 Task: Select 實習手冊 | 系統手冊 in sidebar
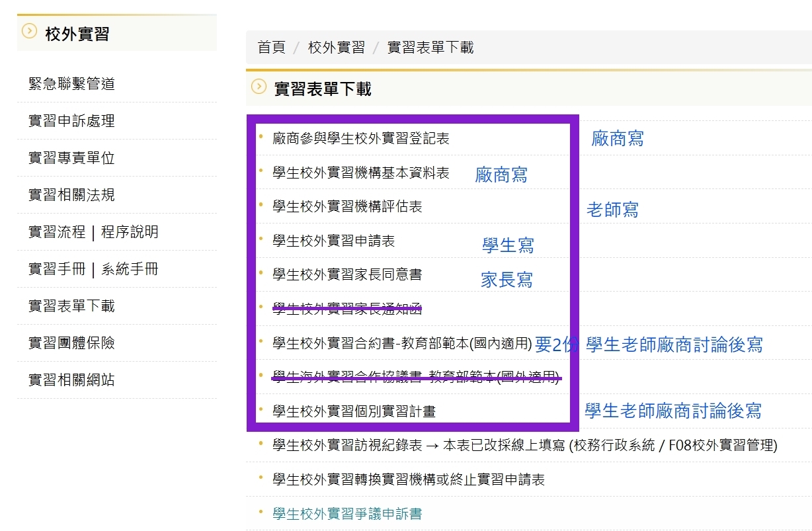click(93, 269)
